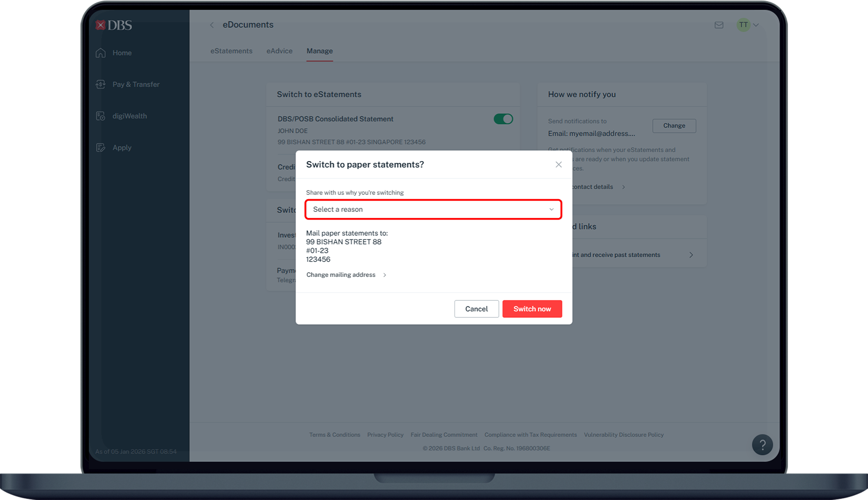Switch to the eStatements tab

(231, 51)
